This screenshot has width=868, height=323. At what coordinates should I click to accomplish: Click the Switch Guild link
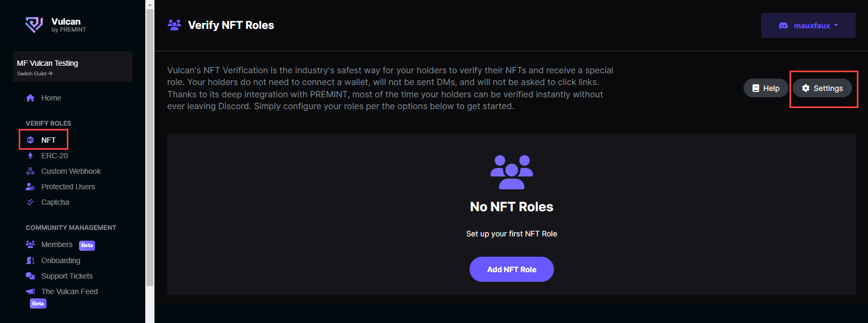coord(35,73)
